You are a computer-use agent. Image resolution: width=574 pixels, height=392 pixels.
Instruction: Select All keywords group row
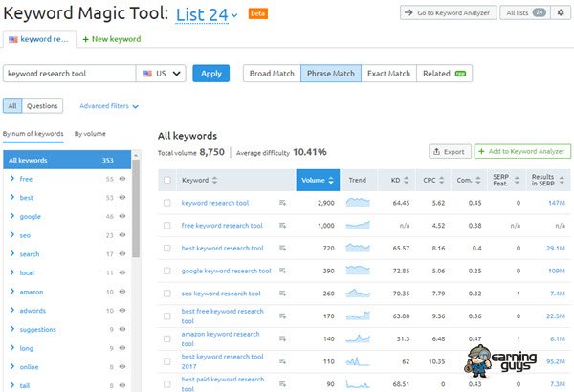pos(67,160)
